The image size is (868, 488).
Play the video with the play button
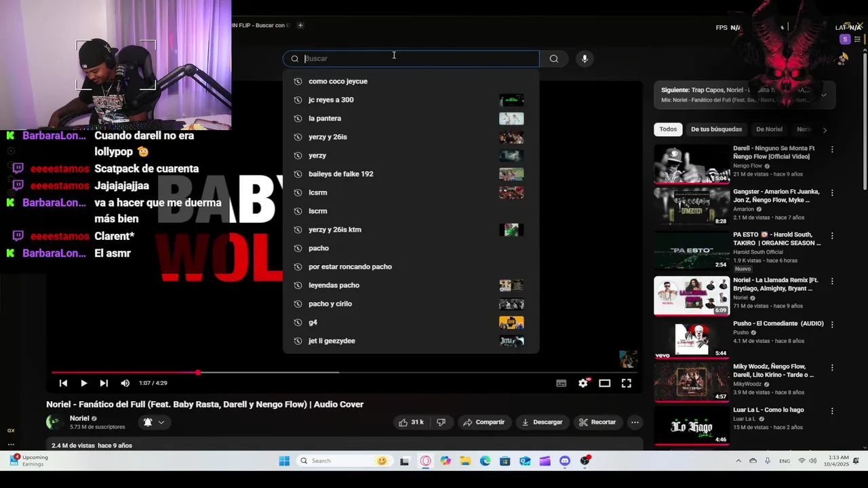click(83, 383)
